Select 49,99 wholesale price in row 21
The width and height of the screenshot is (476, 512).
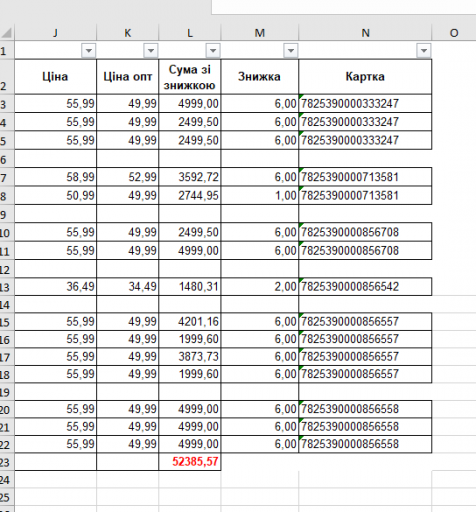(128, 427)
